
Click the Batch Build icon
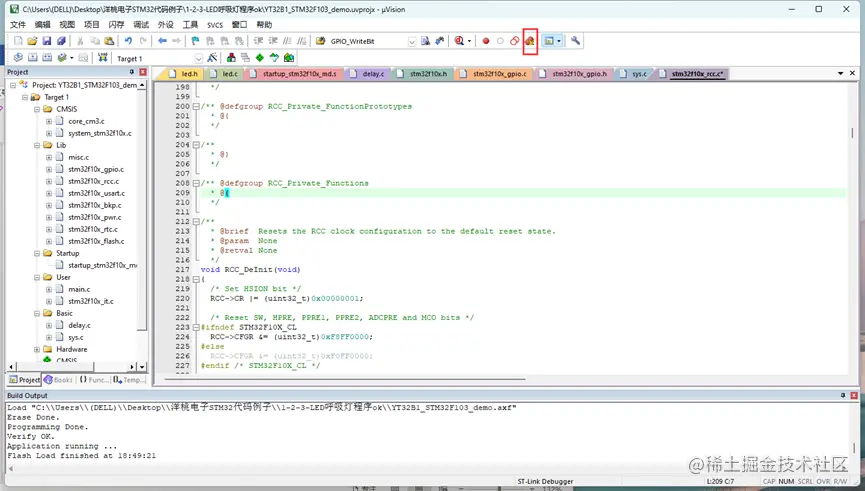pyautogui.click(x=62, y=57)
